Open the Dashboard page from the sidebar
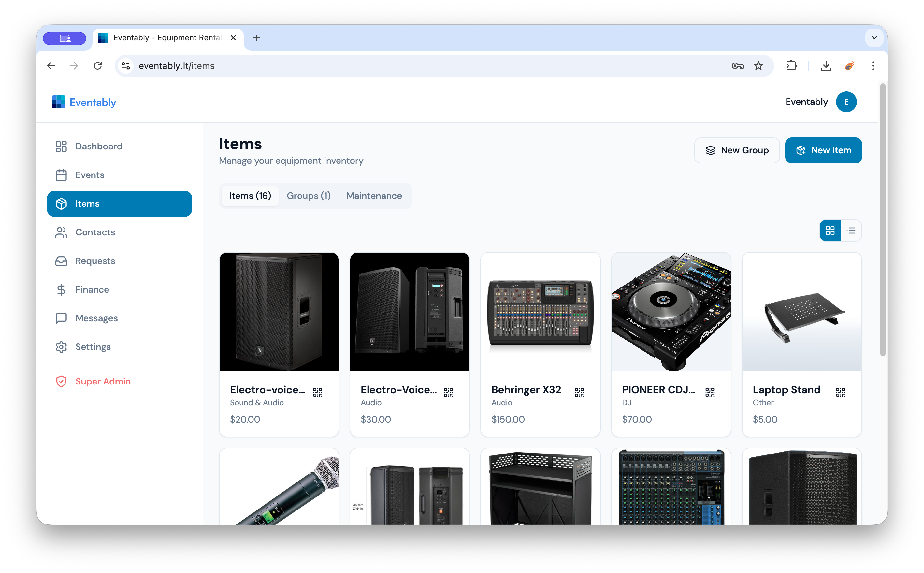This screenshot has height=573, width=924. click(x=120, y=146)
